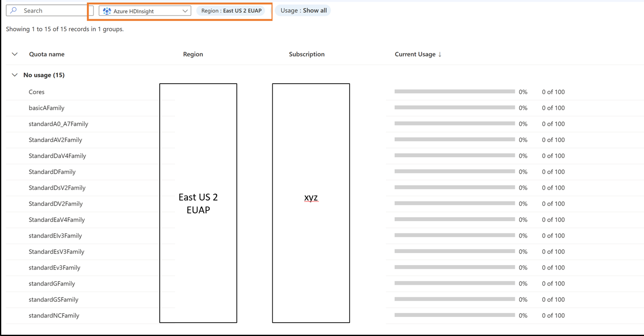Sort by Quota name column header
Image resolution: width=644 pixels, height=336 pixels.
(47, 54)
